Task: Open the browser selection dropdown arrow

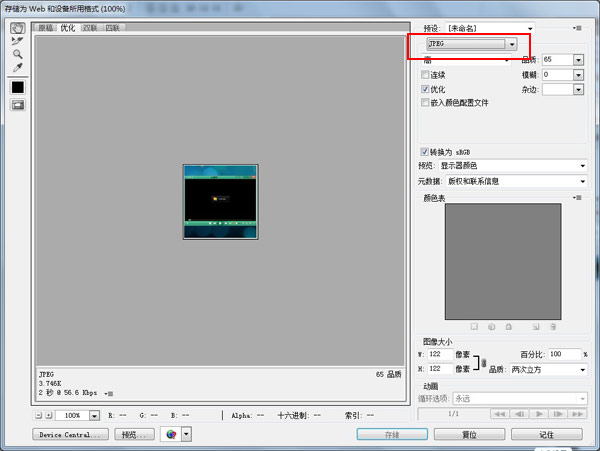Action: point(186,434)
